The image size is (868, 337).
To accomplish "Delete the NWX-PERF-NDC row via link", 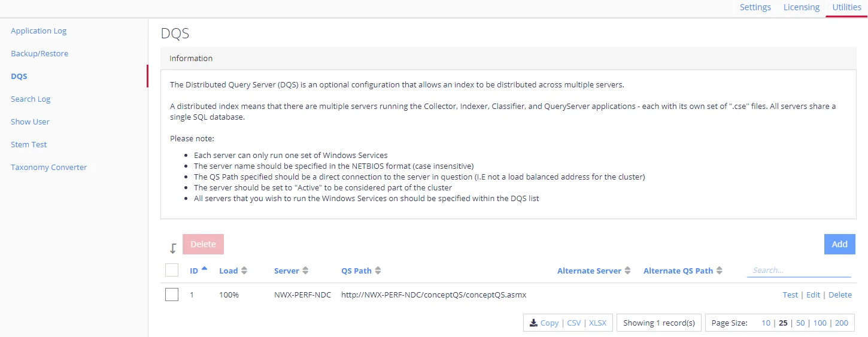I will [840, 295].
